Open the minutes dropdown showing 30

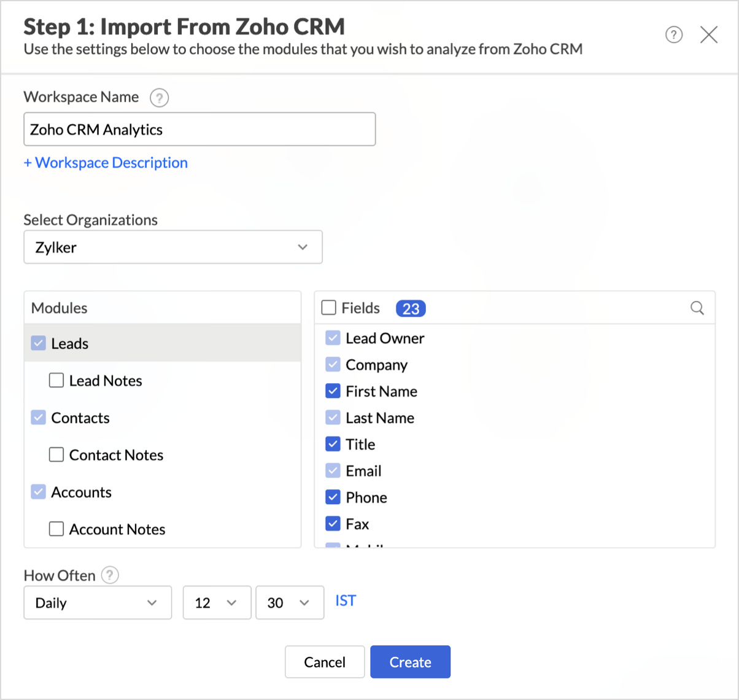coord(289,603)
